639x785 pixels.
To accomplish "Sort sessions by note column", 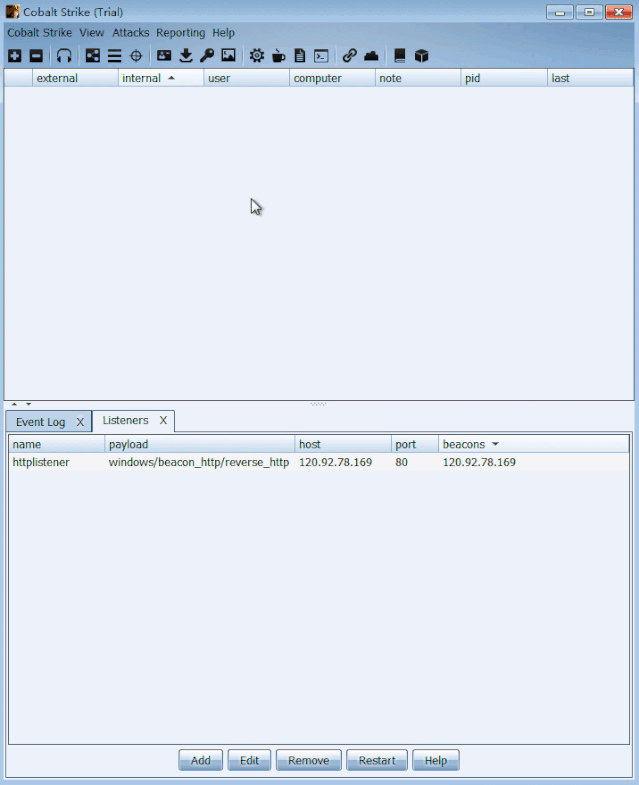I will 418,78.
